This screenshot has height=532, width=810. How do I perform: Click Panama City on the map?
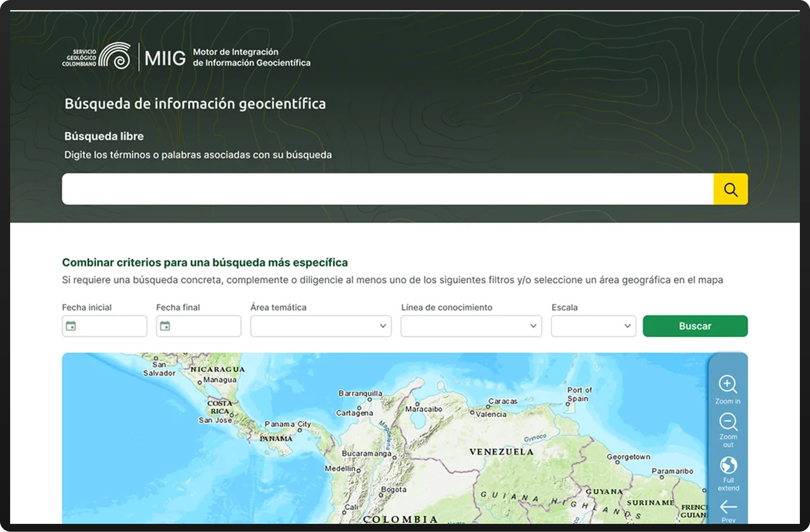(x=288, y=424)
